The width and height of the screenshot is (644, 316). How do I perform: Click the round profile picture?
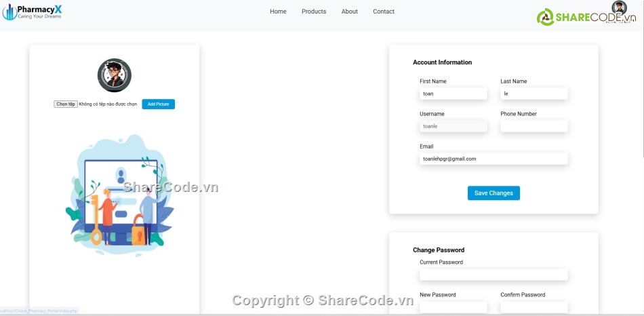point(115,75)
